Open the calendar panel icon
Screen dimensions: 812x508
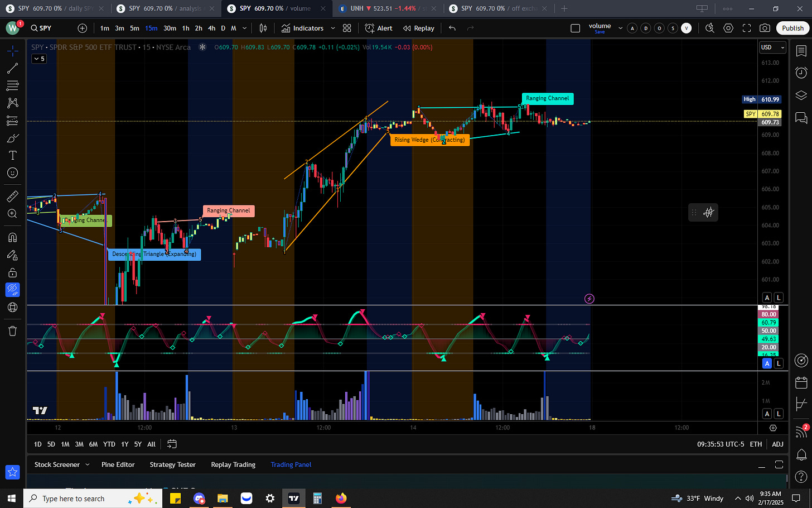[x=801, y=382]
